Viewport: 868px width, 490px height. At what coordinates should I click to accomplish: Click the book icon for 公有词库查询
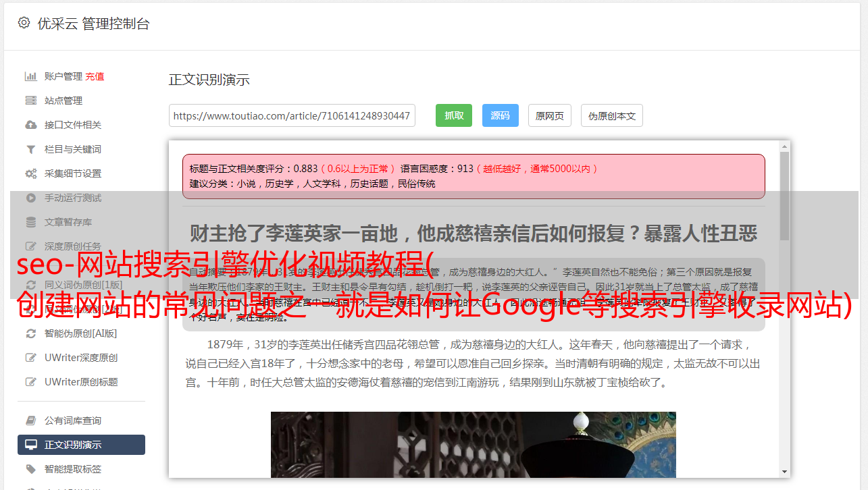coord(31,420)
